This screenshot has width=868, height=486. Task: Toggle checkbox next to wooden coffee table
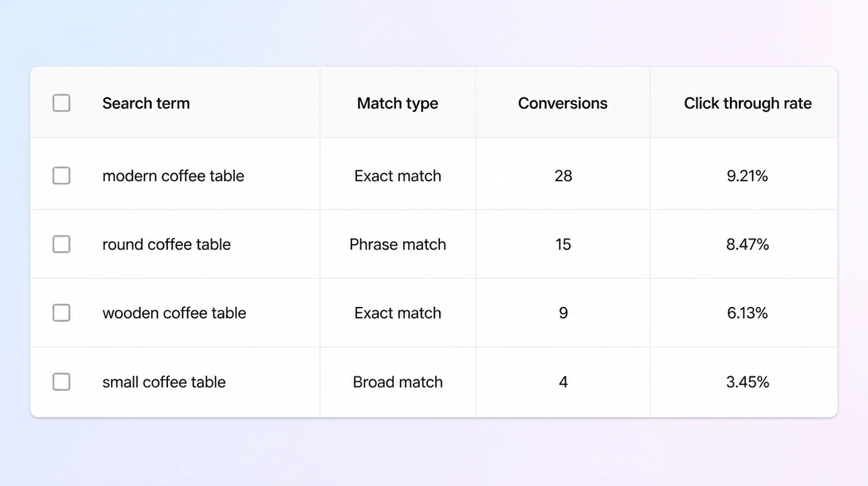61,313
